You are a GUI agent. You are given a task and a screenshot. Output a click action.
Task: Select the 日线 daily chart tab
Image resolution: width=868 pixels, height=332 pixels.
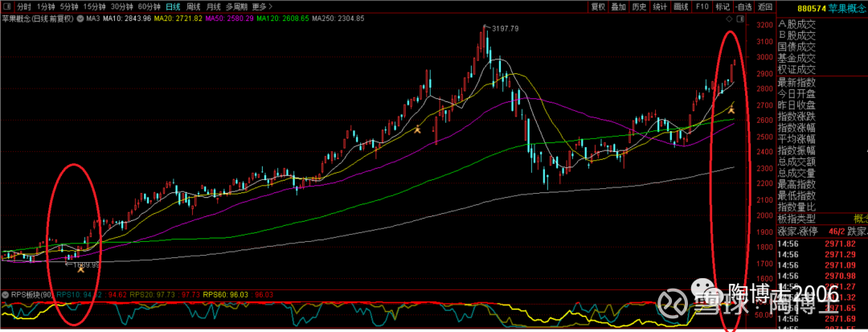[174, 7]
